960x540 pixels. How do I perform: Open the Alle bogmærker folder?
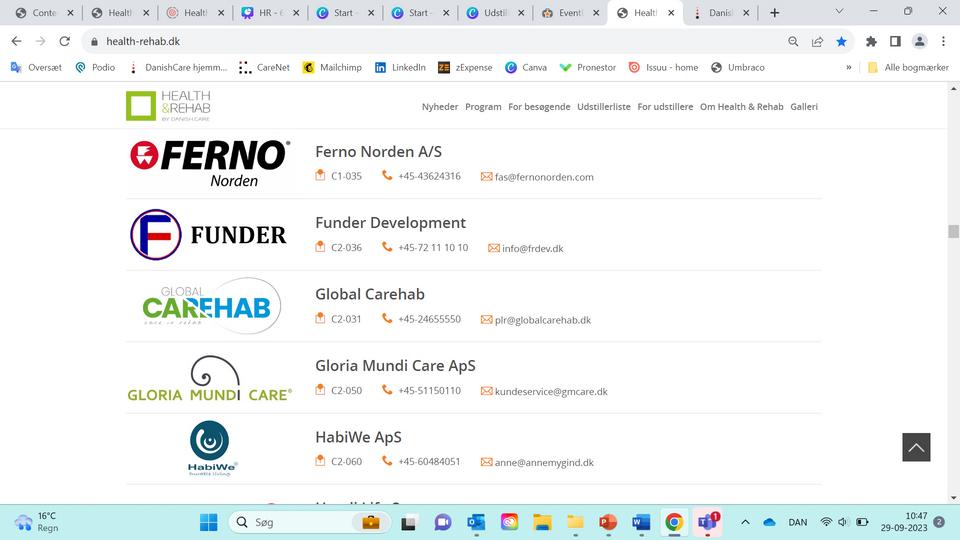908,67
